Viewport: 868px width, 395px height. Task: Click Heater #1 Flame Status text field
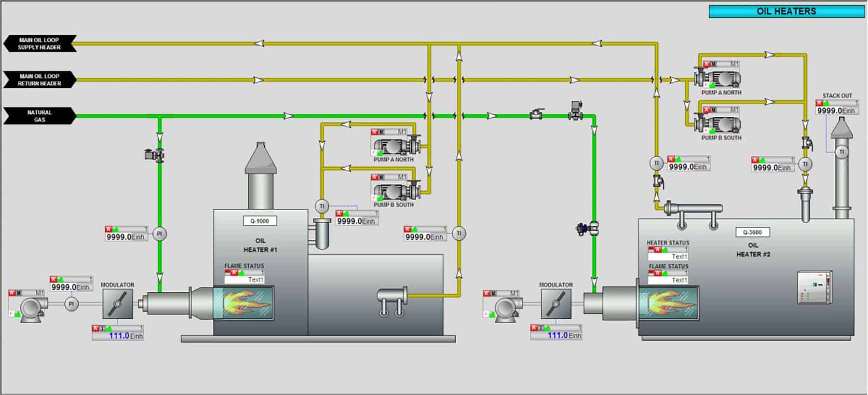click(x=244, y=279)
